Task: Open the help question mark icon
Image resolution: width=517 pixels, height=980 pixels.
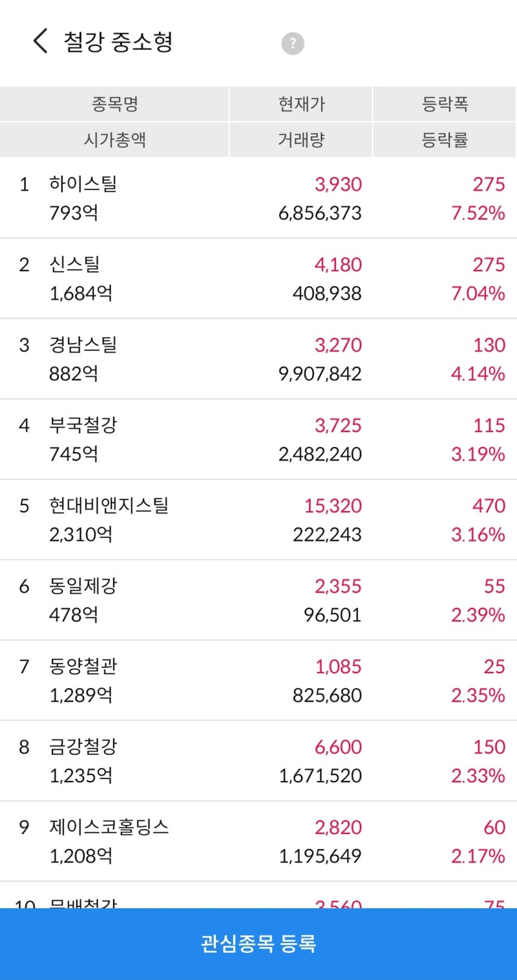Action: pyautogui.click(x=292, y=43)
